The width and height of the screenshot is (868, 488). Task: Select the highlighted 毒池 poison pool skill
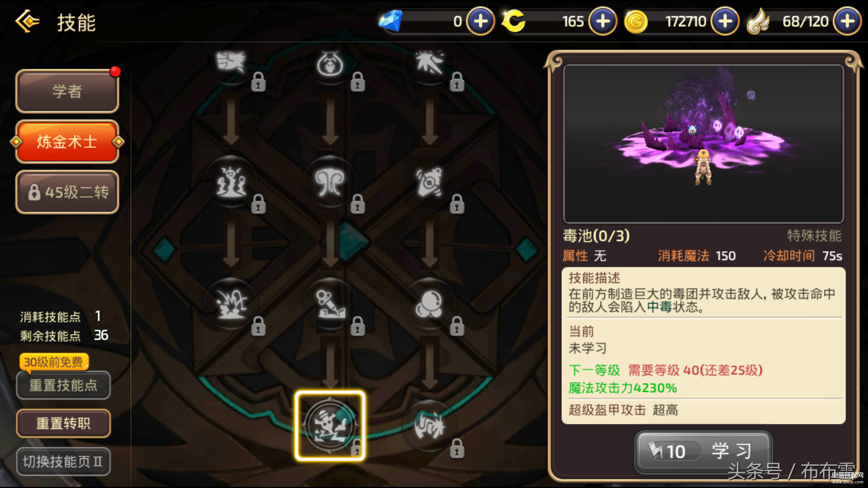point(330,426)
